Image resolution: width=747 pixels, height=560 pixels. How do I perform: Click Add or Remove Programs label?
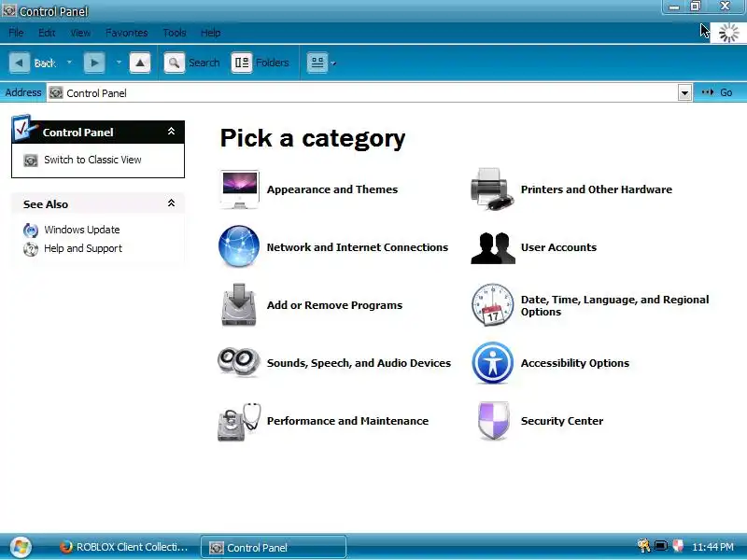coord(334,305)
